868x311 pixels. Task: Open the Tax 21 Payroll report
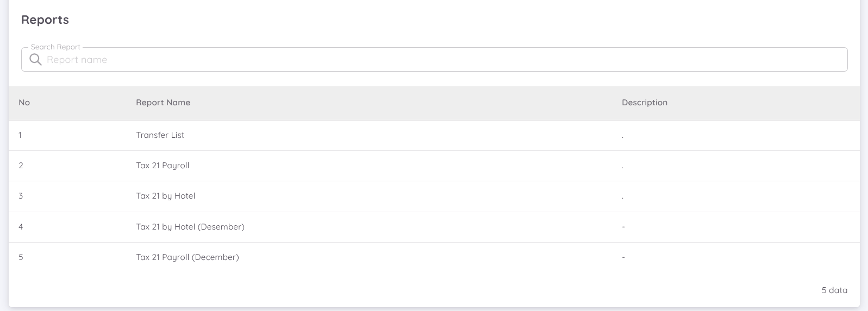(x=163, y=166)
